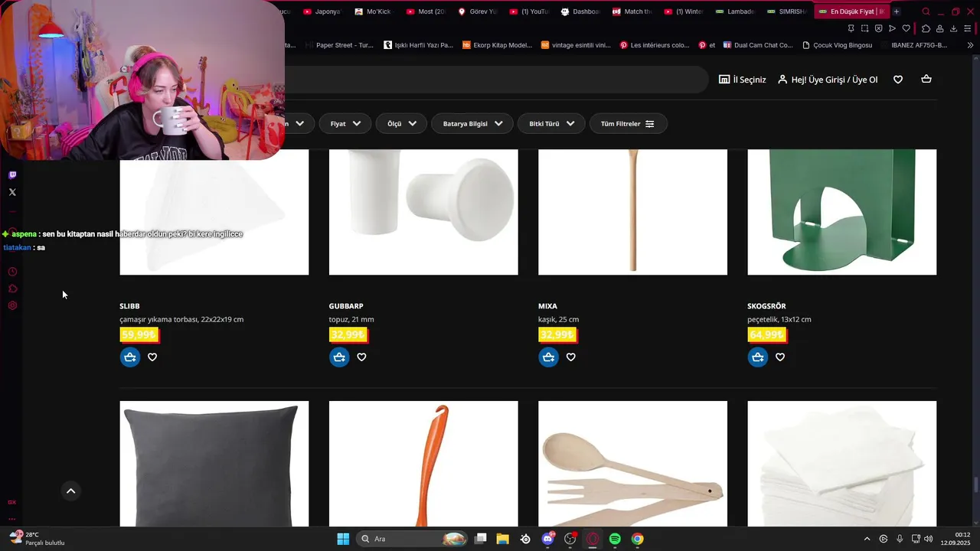Image resolution: width=980 pixels, height=551 pixels.
Task: Open the sidebar settings gear icon
Action: point(12,305)
